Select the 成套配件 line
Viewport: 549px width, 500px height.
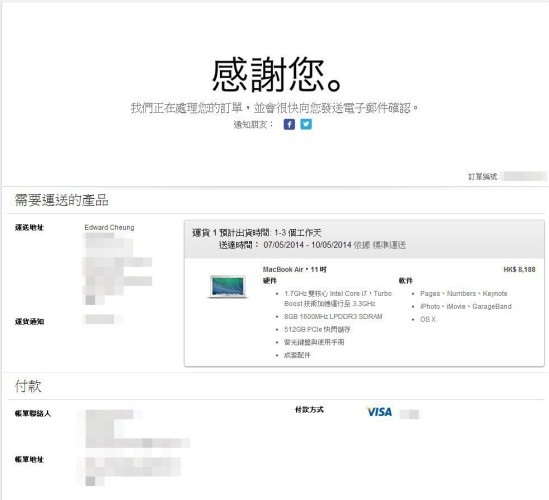[297, 355]
